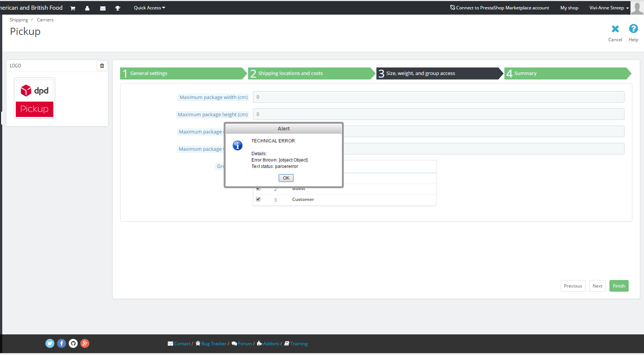644x355 pixels.
Task: Toggle the Customer group checkbox
Action: point(258,199)
